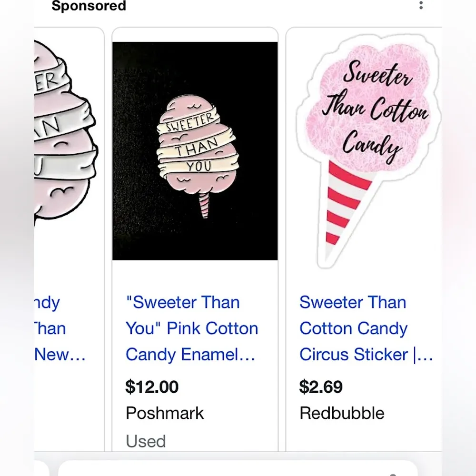Click the $12.00 price on the Poshmark listing
This screenshot has width=476, height=476.
pos(152,387)
